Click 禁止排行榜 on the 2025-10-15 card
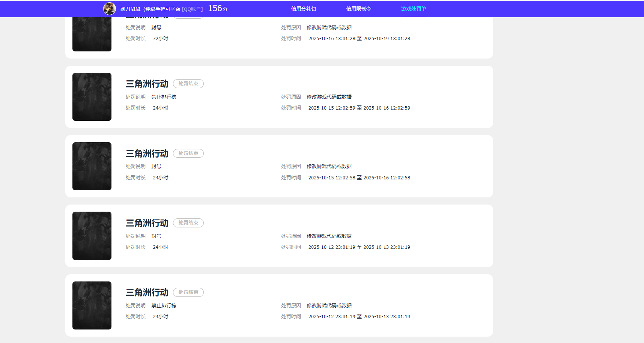Viewport: 644px width, 343px height. coord(164,97)
